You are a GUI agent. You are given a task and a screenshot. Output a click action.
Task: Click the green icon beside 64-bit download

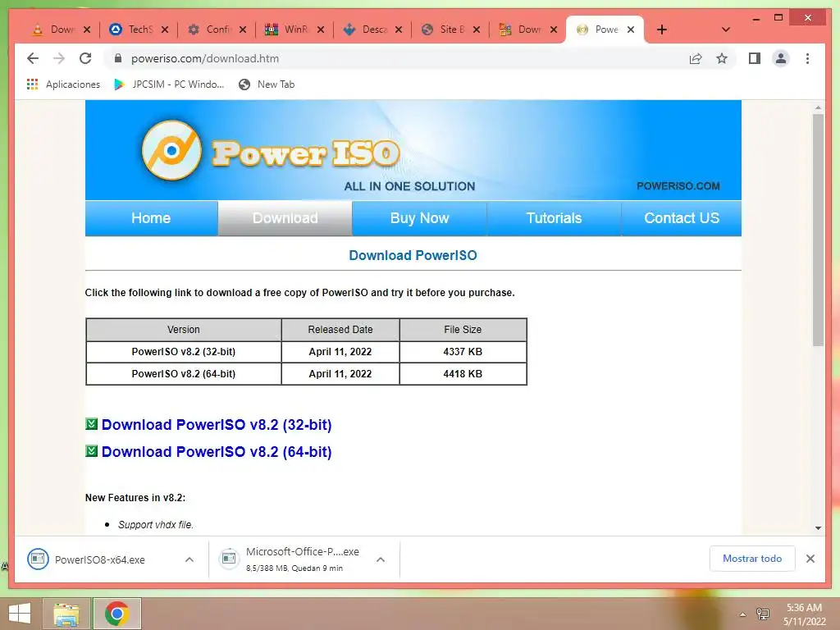[92, 451]
